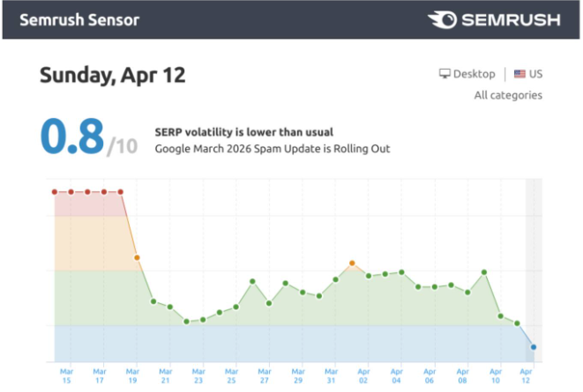The image size is (583, 392).
Task: Click the Desktop monitor icon
Action: [x=445, y=73]
